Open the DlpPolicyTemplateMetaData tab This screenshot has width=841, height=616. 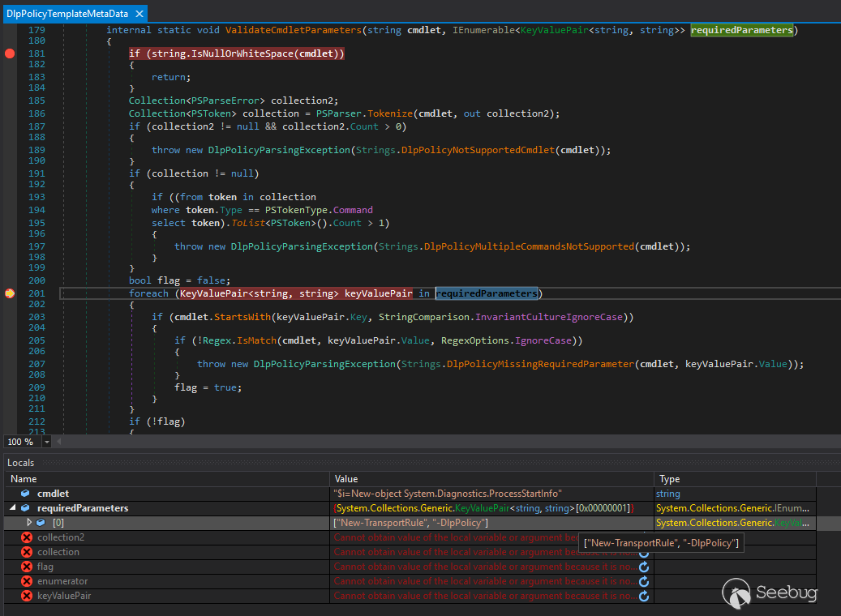tap(67, 14)
